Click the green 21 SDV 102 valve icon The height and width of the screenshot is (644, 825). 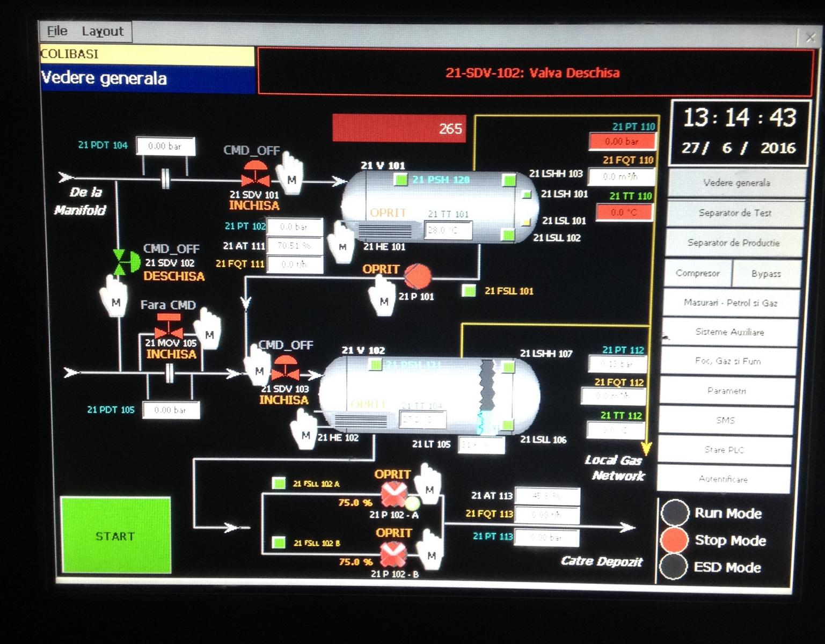tap(126, 261)
